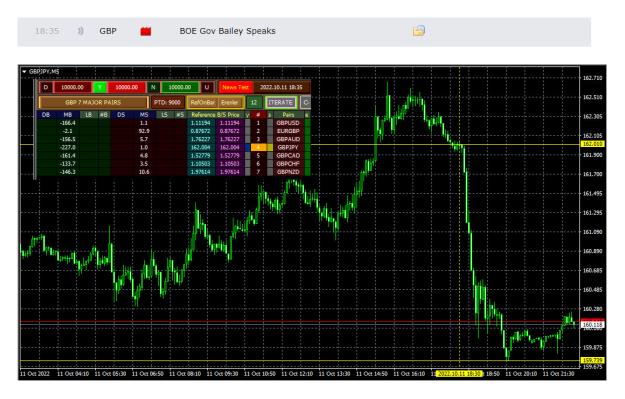Toggle the green Y button
The image size is (625, 399).
click(x=100, y=87)
